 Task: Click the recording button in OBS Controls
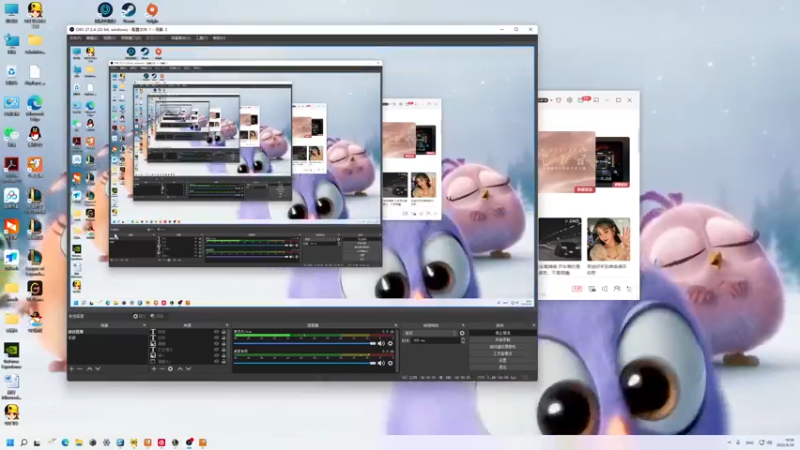pos(503,340)
